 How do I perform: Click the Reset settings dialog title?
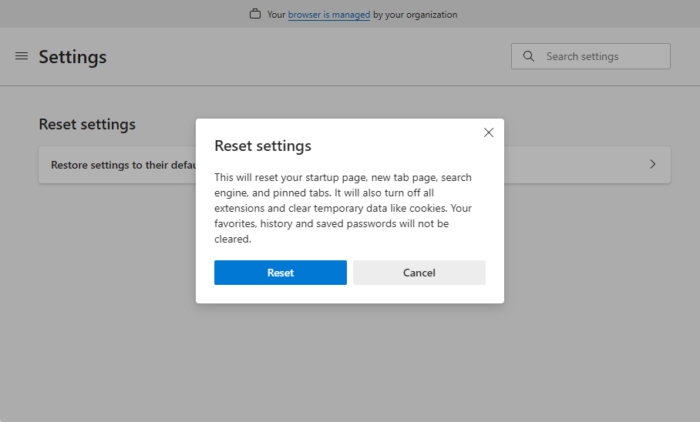click(263, 146)
